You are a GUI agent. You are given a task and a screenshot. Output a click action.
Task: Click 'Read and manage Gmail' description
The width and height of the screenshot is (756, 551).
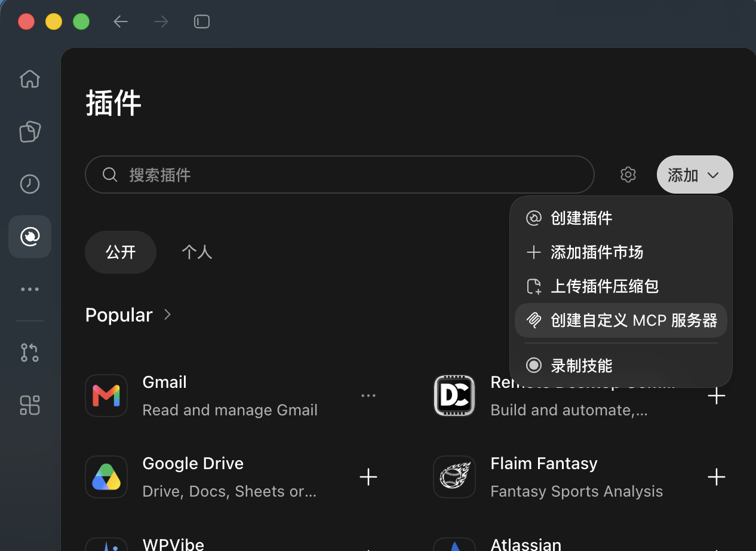pos(230,411)
